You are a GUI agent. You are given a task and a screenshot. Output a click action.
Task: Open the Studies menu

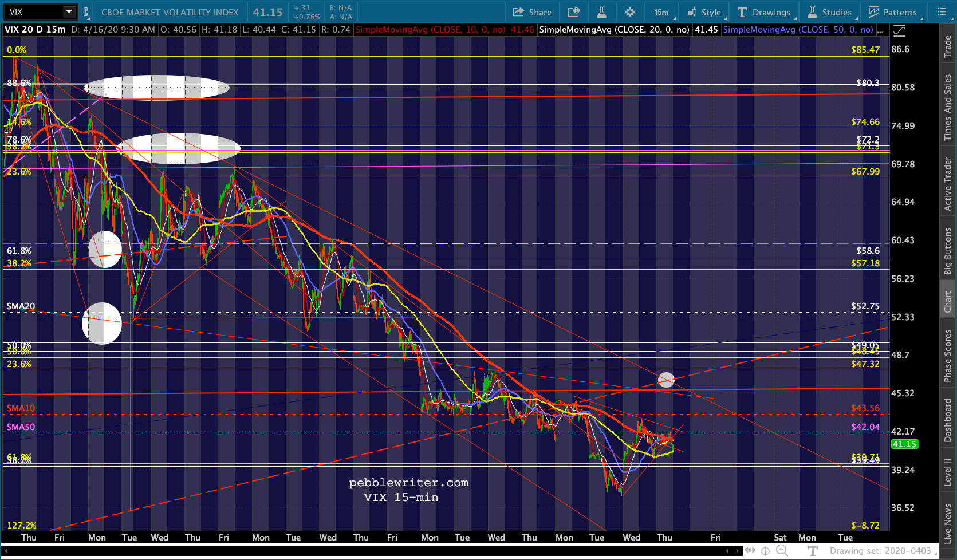point(830,12)
